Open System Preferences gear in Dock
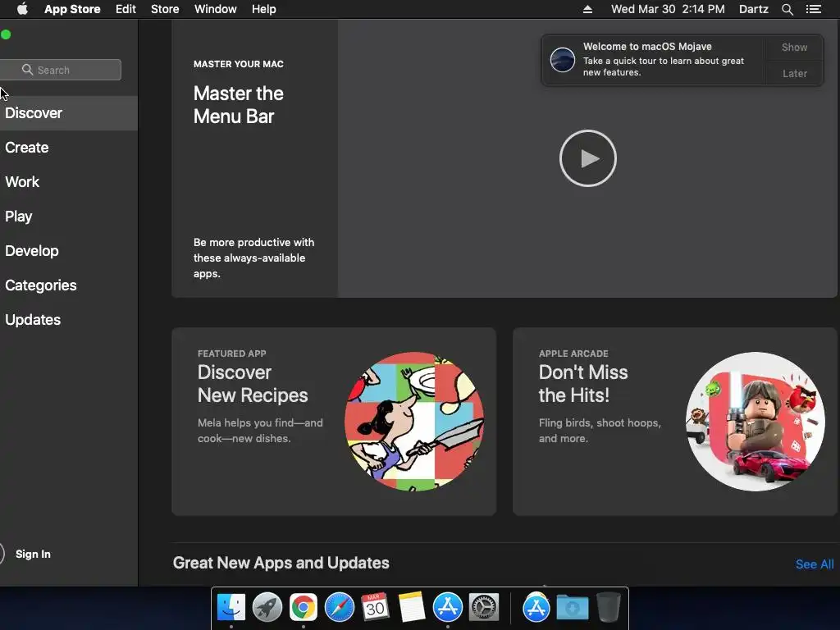Viewport: 840px width, 630px height. (x=484, y=607)
